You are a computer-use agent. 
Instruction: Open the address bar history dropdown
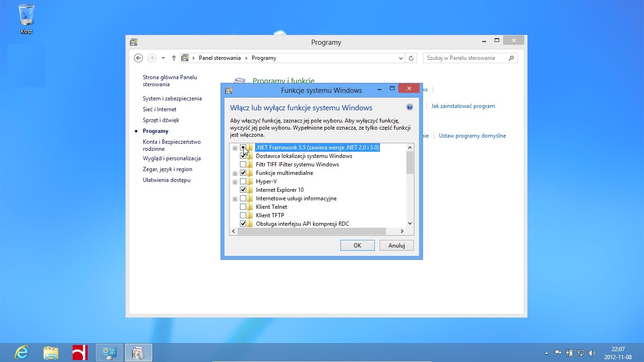pos(401,58)
